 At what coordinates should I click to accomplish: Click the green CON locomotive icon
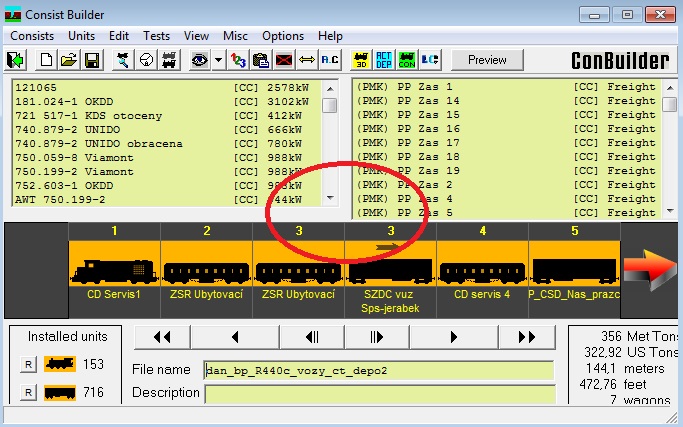pos(407,60)
